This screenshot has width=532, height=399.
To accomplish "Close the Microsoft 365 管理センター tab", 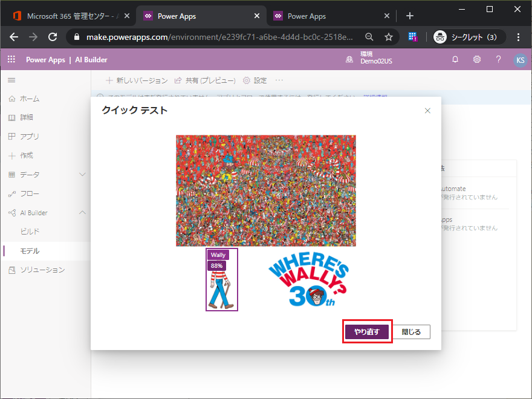I will (x=126, y=16).
